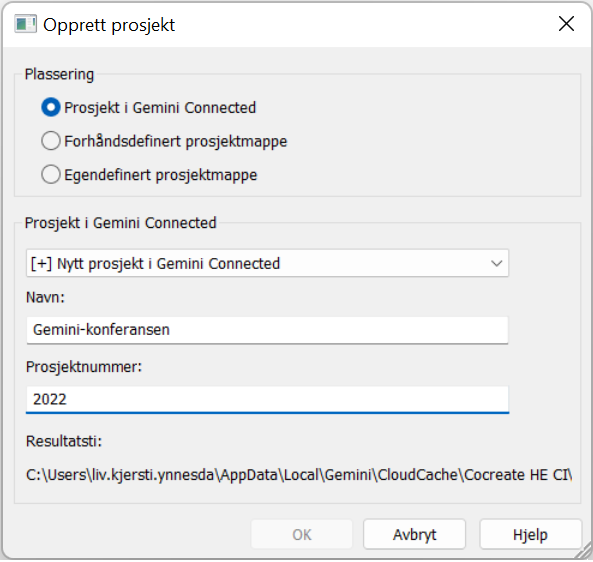This screenshot has height=562, width=593.
Task: Select the Prosjekt i Gemini Connected radio option
Action: coord(51,107)
